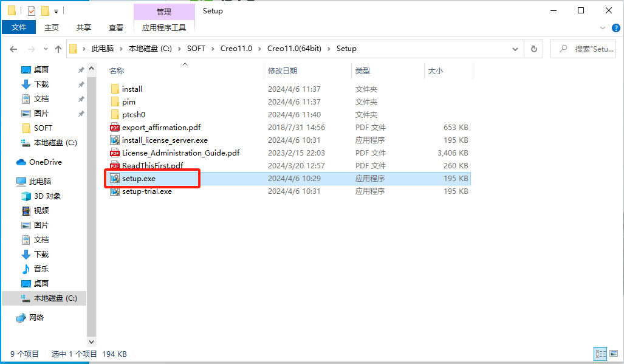624x364 pixels.
Task: Open pinned 下载 in quick access
Action: [x=41, y=84]
